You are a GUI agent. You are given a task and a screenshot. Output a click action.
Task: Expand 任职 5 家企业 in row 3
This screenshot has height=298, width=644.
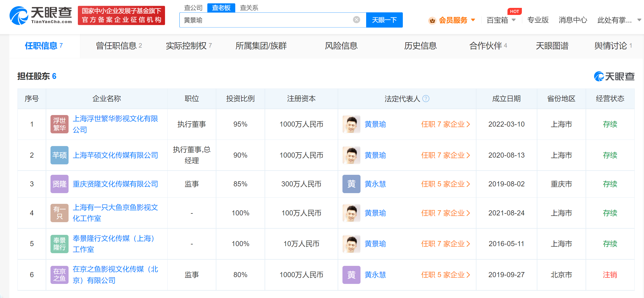[x=446, y=184]
